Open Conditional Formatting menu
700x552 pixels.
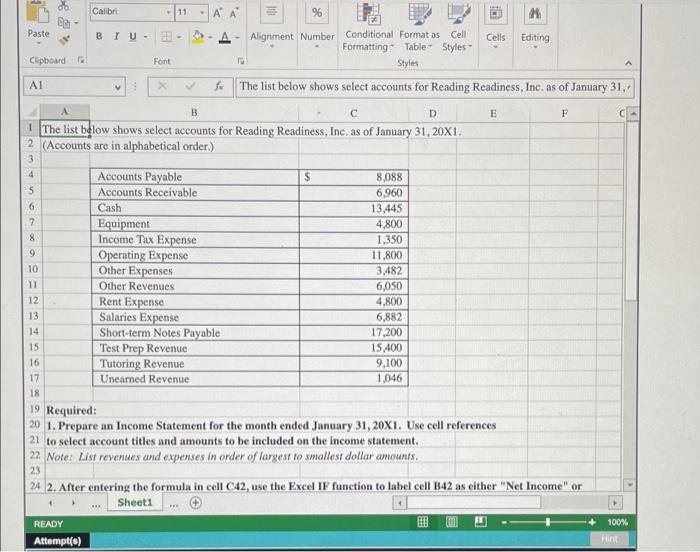[x=369, y=27]
